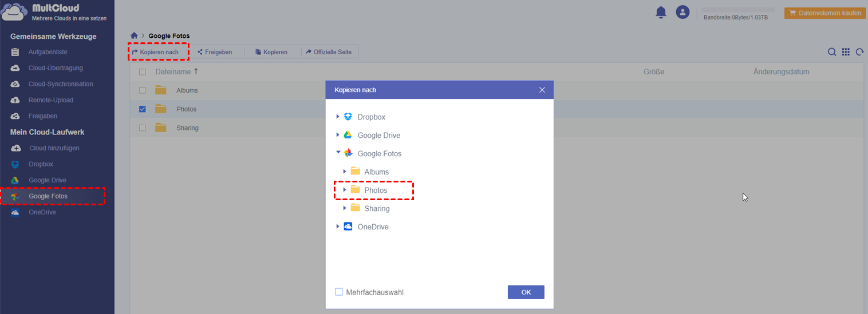This screenshot has height=314, width=868.
Task: Go to home breadcrumb icon
Action: [x=134, y=36]
